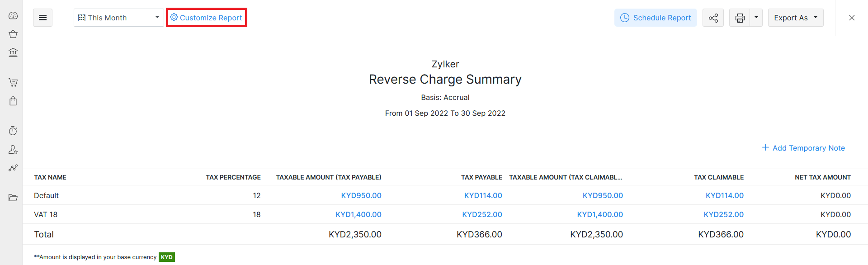Sort by TAX NAME column header

tap(50, 177)
